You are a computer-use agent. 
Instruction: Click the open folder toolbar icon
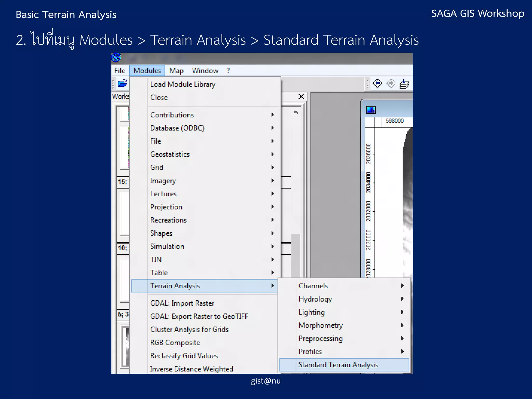pos(122,84)
